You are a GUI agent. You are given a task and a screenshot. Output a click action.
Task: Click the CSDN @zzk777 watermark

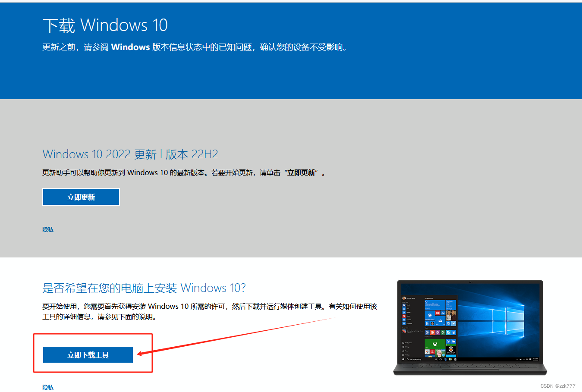558,386
